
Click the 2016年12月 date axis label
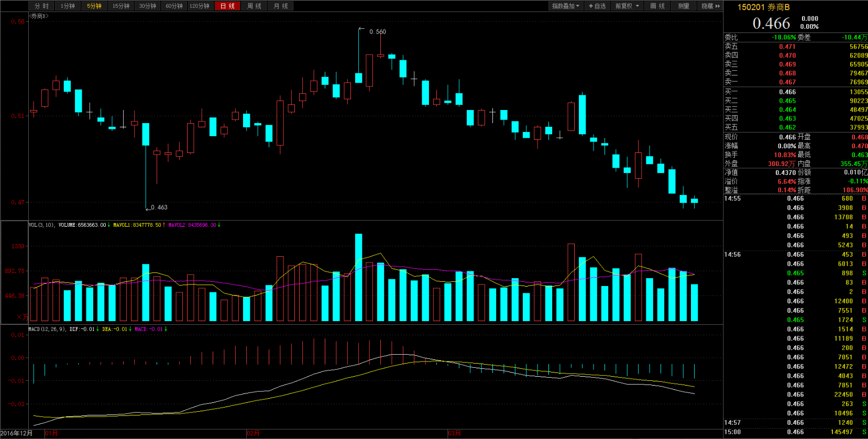coord(16,434)
